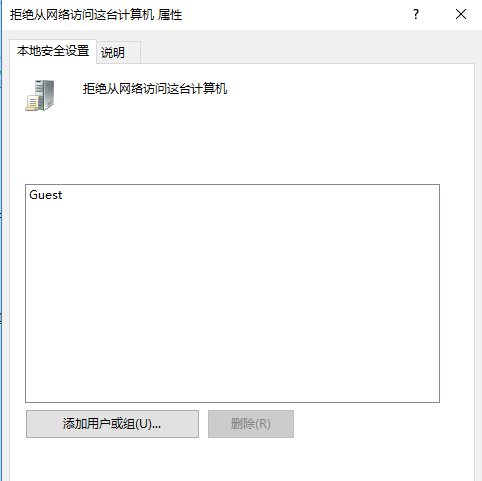
Task: Click the 添加用户或组(U)... button
Action: click(112, 424)
